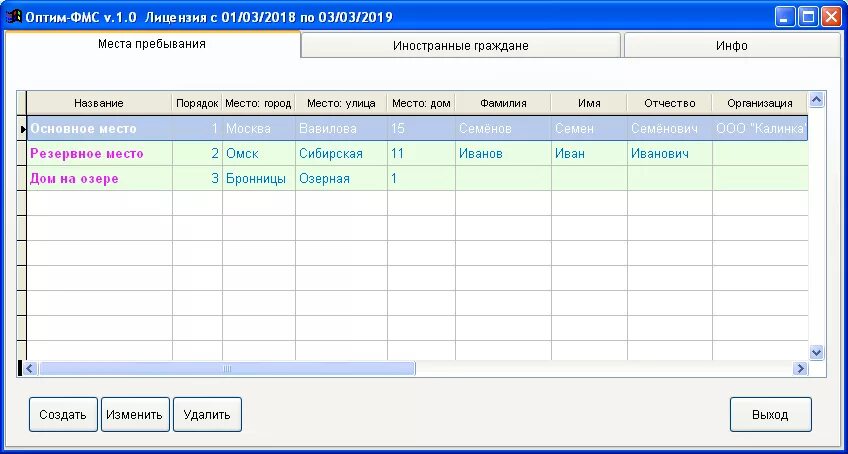
Task: Click the Отчество column header
Action: point(670,103)
